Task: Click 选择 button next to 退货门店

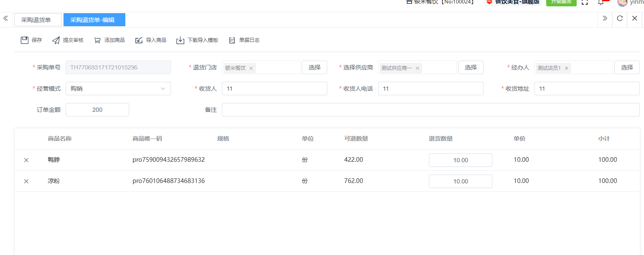Action: [x=314, y=67]
